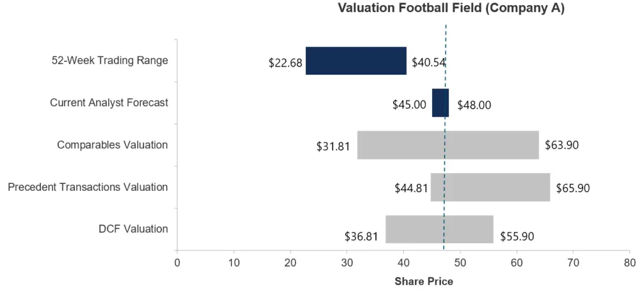The width and height of the screenshot is (644, 292).
Task: Click the $48.00 data label
Action: tap(474, 105)
